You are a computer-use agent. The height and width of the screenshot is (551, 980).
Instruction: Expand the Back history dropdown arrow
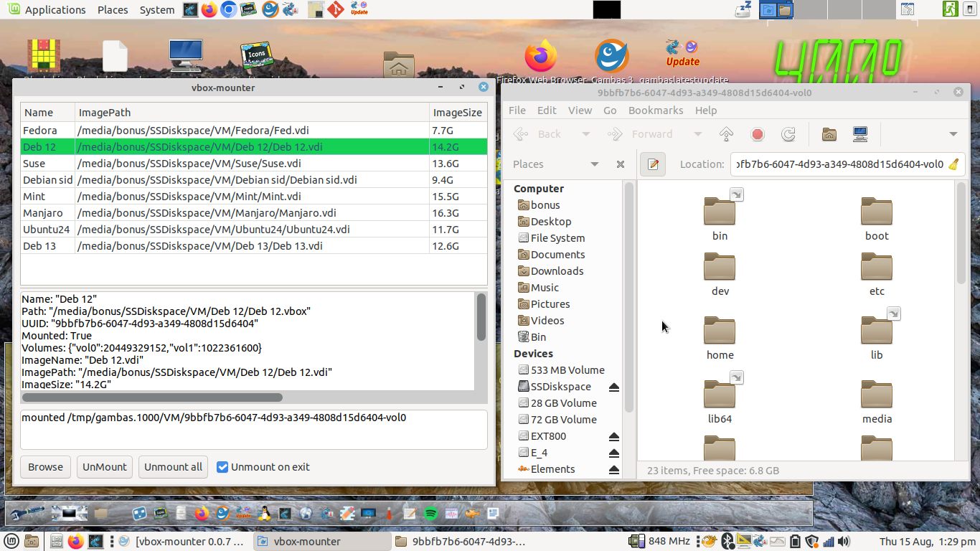[585, 134]
